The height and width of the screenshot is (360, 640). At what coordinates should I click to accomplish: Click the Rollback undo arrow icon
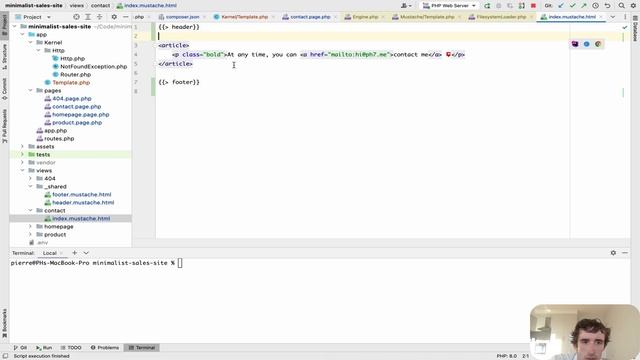click(x=607, y=6)
